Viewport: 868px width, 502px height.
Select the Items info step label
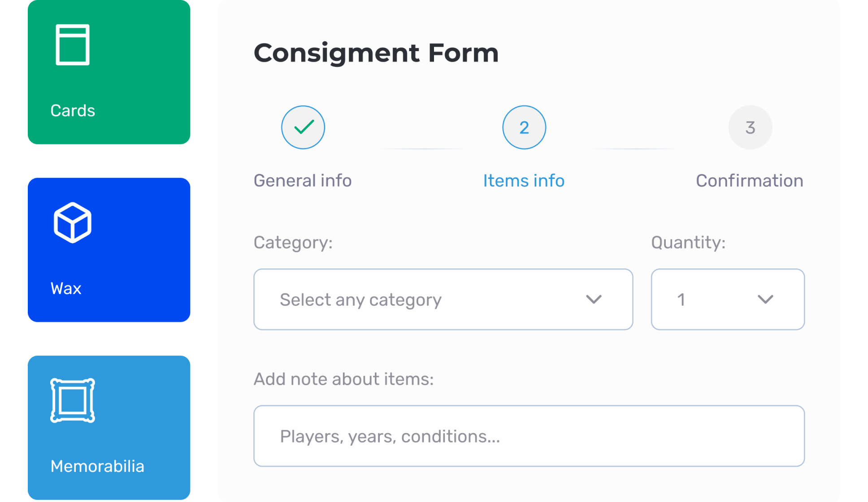(524, 181)
